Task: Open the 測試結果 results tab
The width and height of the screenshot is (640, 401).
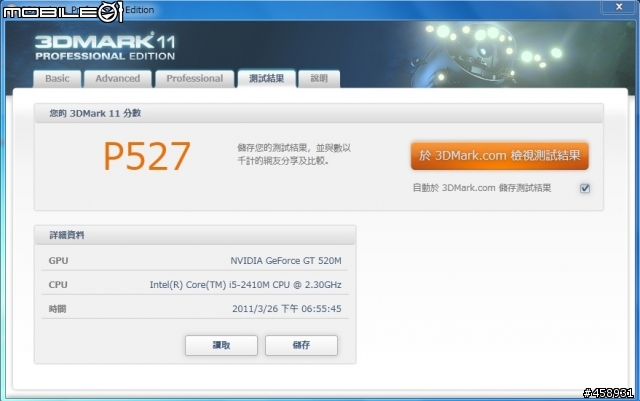Action: [x=267, y=78]
